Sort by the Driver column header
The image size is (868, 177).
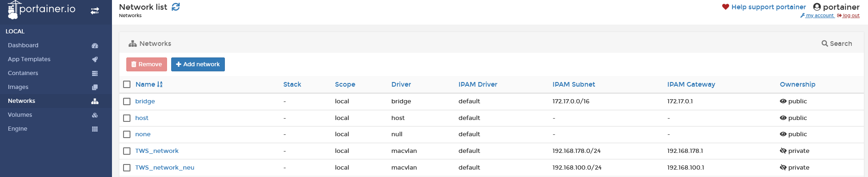[401, 84]
